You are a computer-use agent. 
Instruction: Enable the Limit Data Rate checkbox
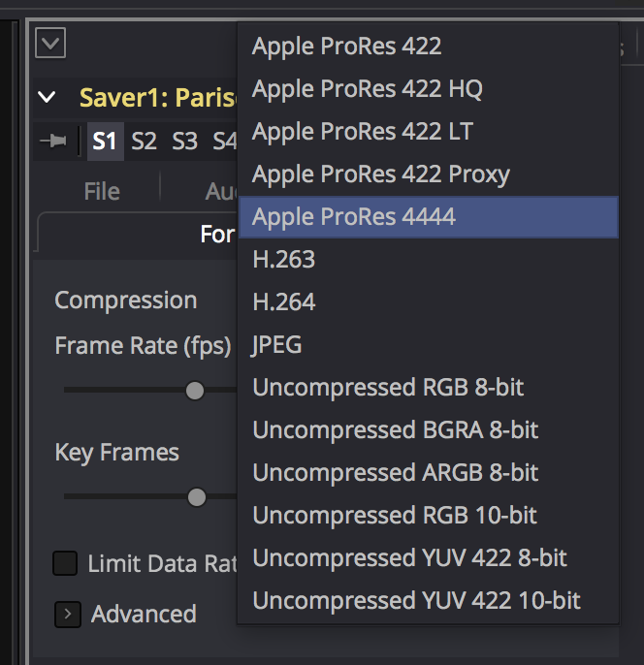tap(65, 563)
